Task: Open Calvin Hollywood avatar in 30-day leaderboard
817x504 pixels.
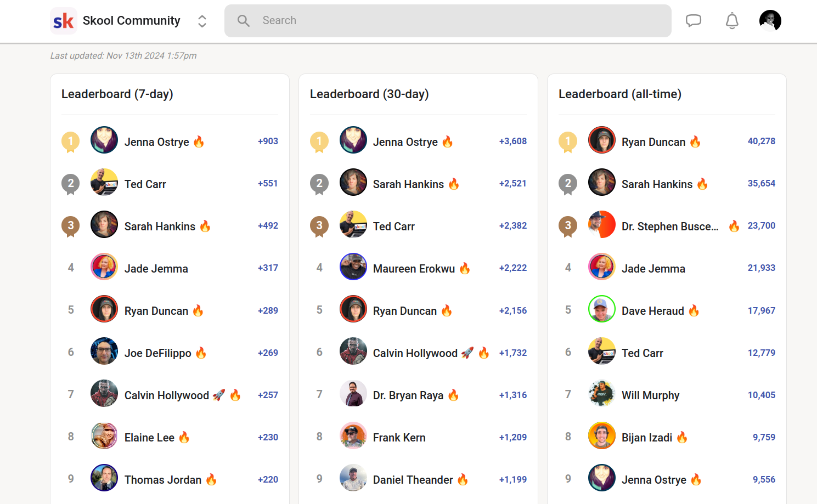Action: pyautogui.click(x=353, y=351)
